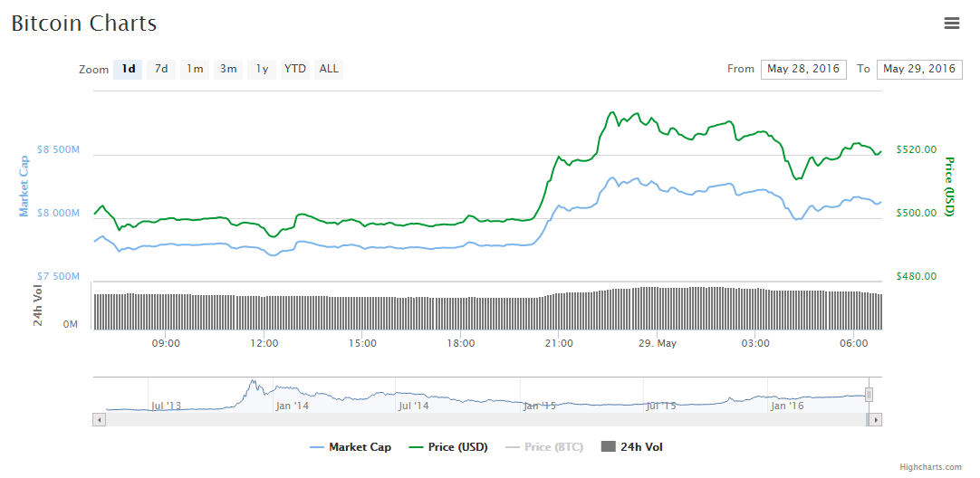The image size is (980, 478).
Task: Set zoom to 1m range
Action: pyautogui.click(x=194, y=69)
